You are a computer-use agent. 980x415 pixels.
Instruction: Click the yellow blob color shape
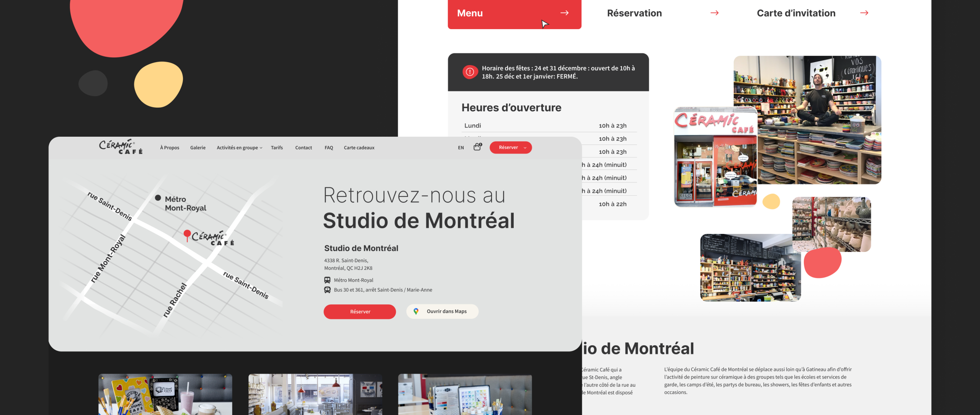[x=158, y=84]
